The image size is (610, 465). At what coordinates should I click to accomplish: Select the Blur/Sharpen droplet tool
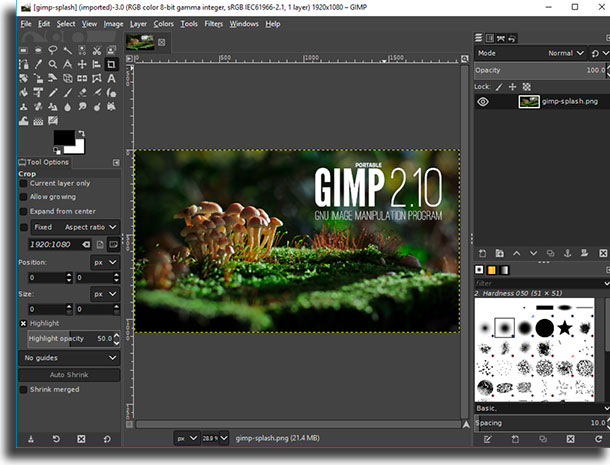[x=68, y=107]
